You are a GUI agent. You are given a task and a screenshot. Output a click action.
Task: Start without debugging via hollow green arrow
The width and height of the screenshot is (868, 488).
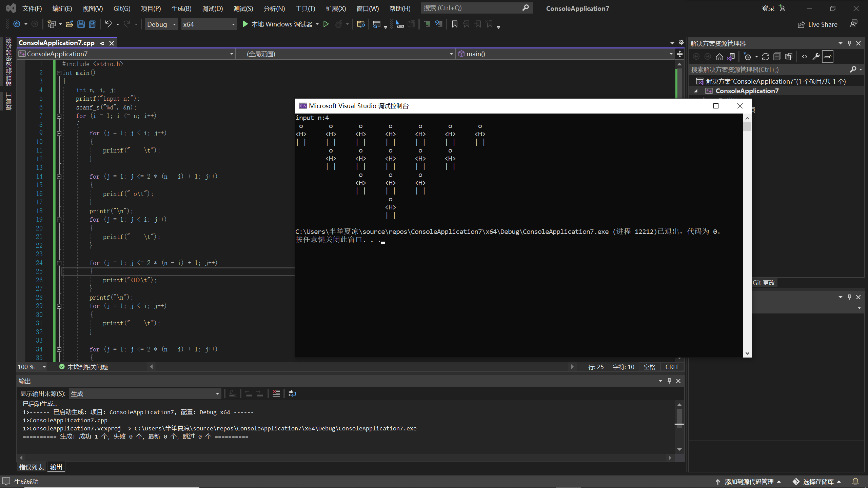[326, 24]
